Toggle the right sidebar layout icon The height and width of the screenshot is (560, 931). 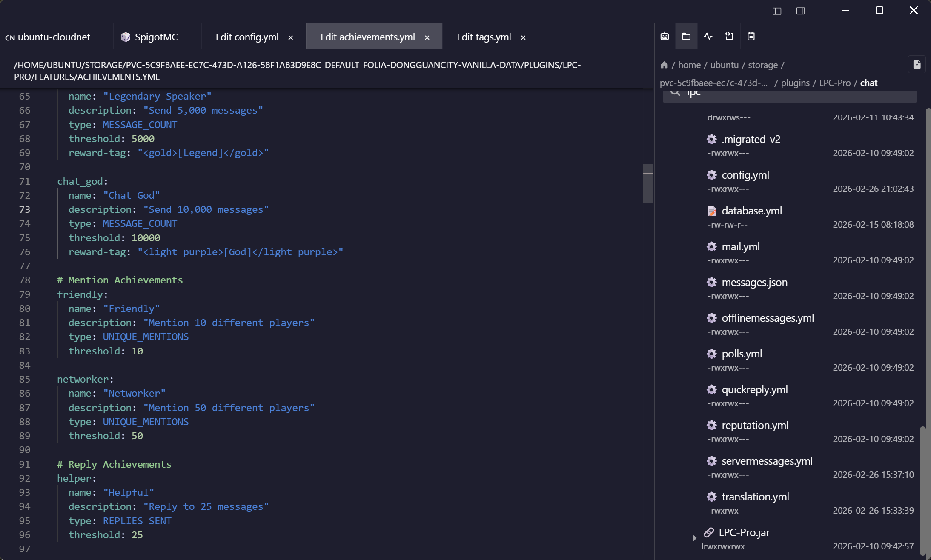[x=801, y=11]
